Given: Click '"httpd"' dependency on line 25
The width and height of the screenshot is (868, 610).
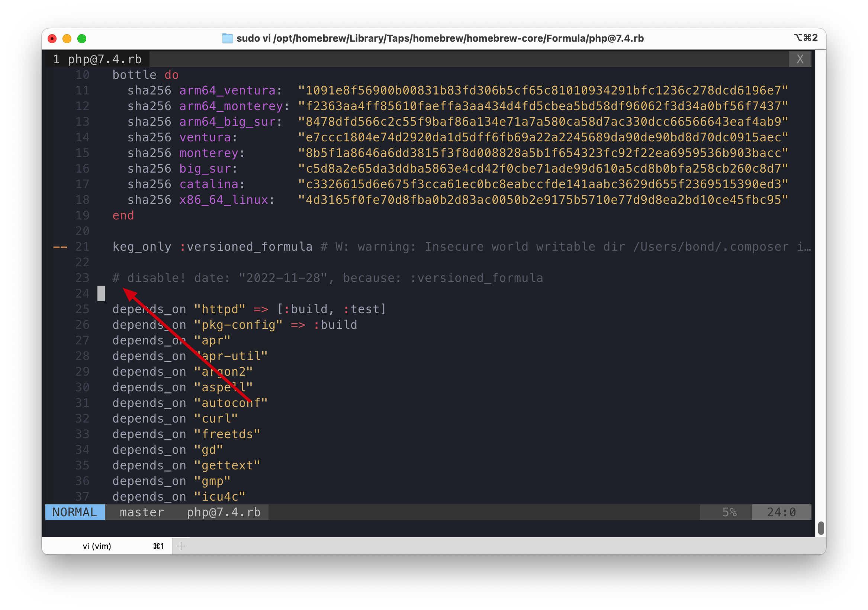Looking at the screenshot, I should click(220, 309).
